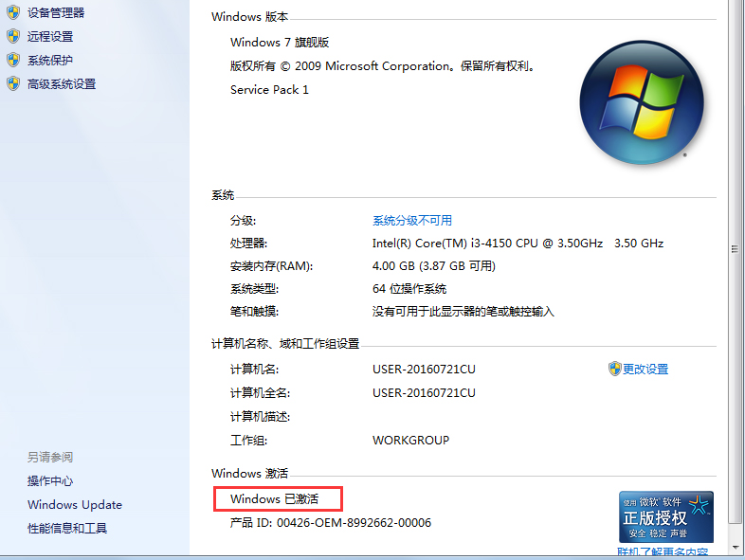The image size is (745, 560).
Task: Open the Windows Update link
Action: [x=75, y=504]
